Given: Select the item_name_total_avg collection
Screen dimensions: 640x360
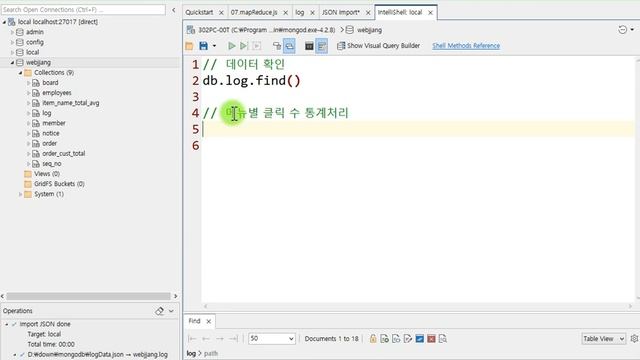Looking at the screenshot, I should click(x=71, y=103).
